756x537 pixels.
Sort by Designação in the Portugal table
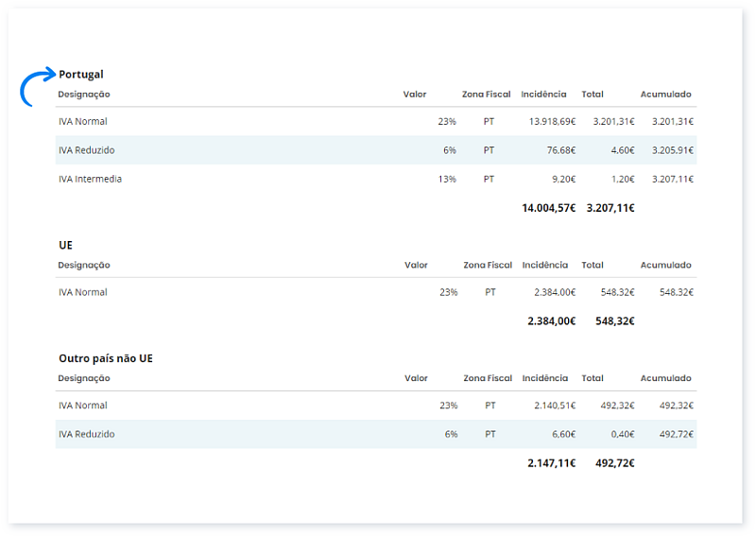[x=84, y=95]
